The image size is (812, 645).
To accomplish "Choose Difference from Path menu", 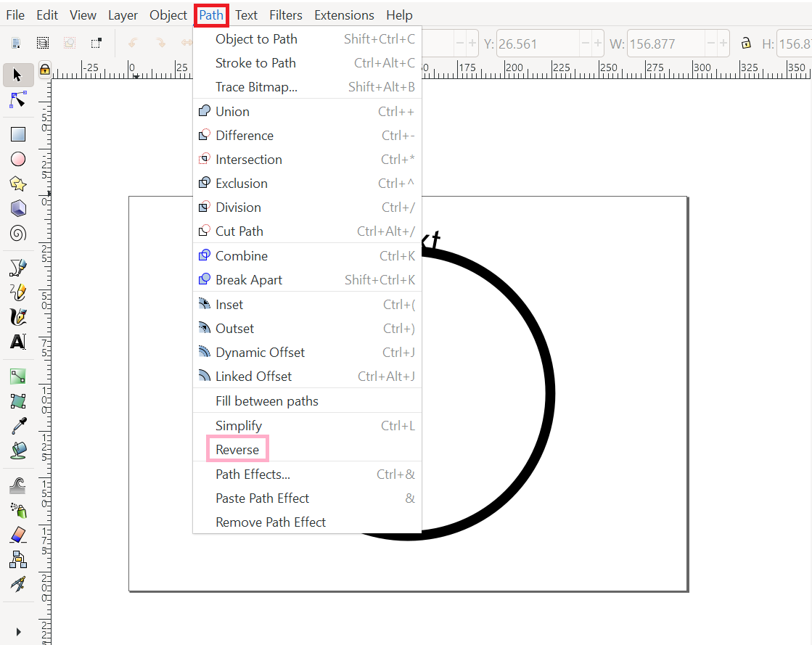I will pyautogui.click(x=308, y=135).
